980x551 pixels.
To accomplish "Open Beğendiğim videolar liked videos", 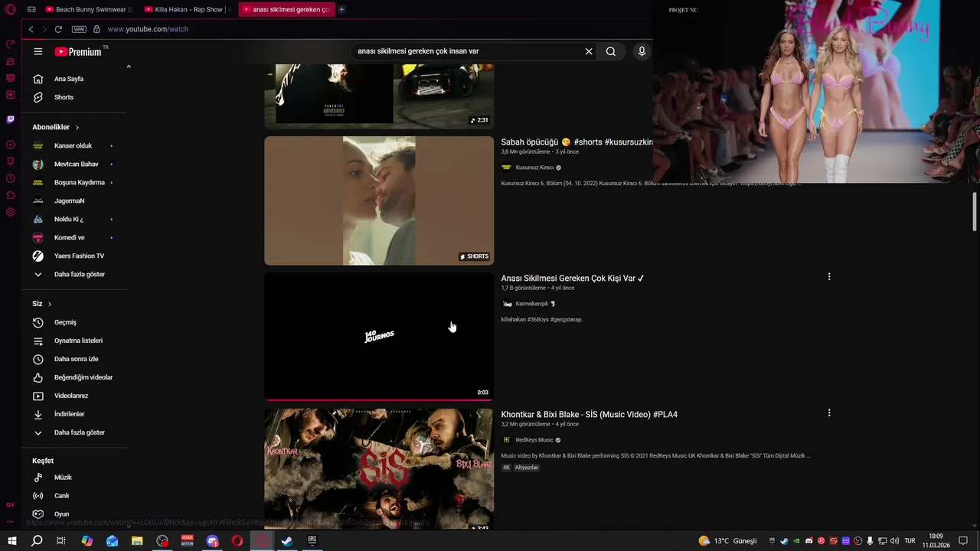I will (x=74, y=377).
